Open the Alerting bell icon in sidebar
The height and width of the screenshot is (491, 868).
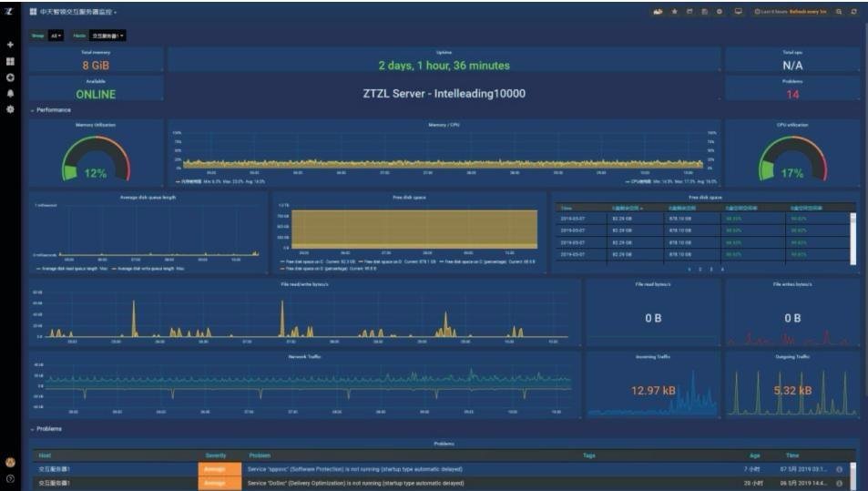[x=10, y=93]
